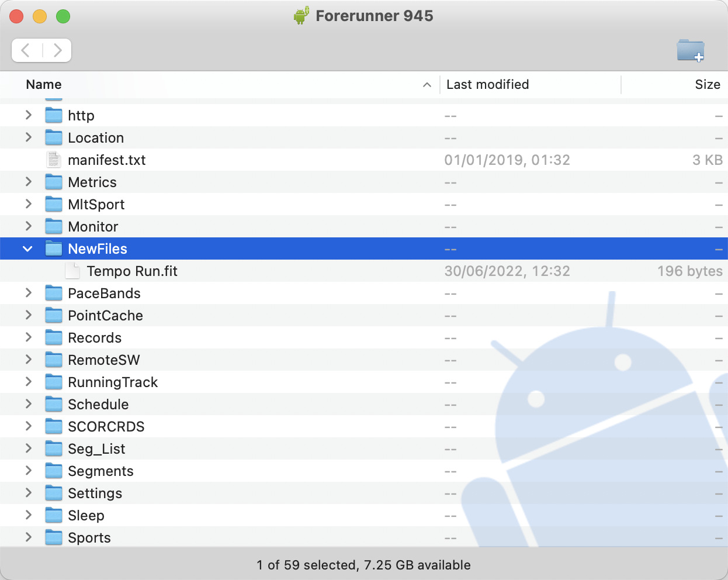Expand the Schedule folder

28,404
